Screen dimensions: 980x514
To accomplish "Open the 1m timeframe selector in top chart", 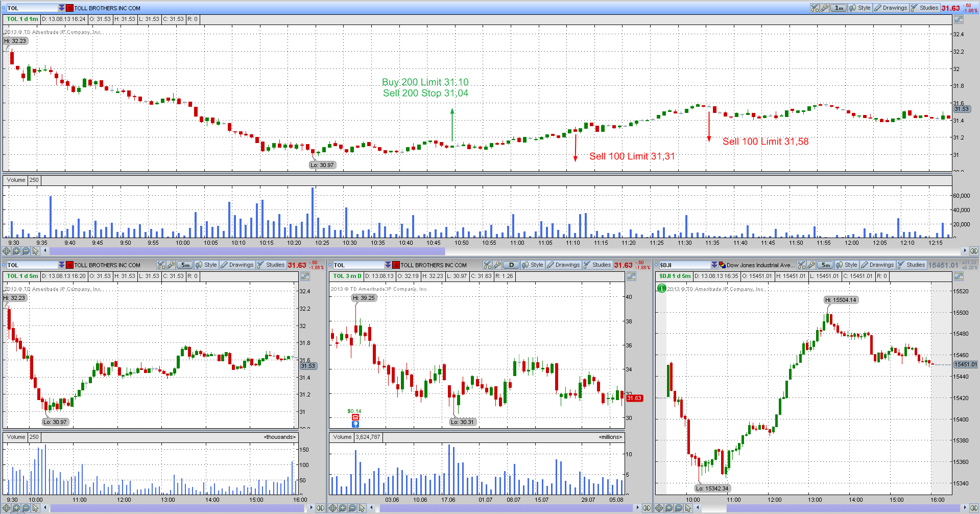I will click(x=839, y=8).
